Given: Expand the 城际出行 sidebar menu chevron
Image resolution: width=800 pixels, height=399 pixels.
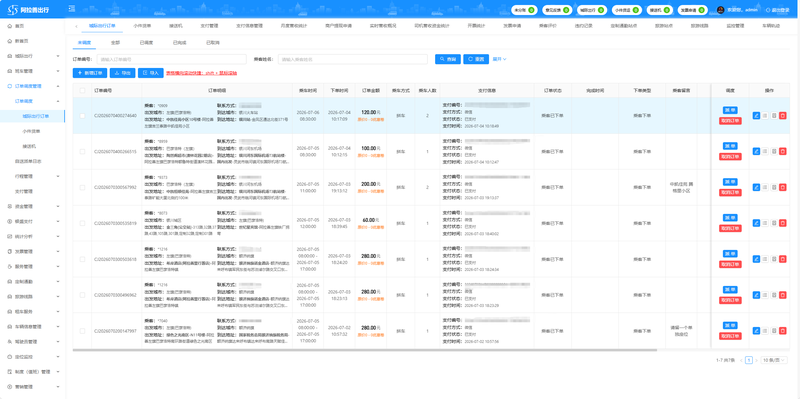Looking at the screenshot, I should (x=58, y=56).
